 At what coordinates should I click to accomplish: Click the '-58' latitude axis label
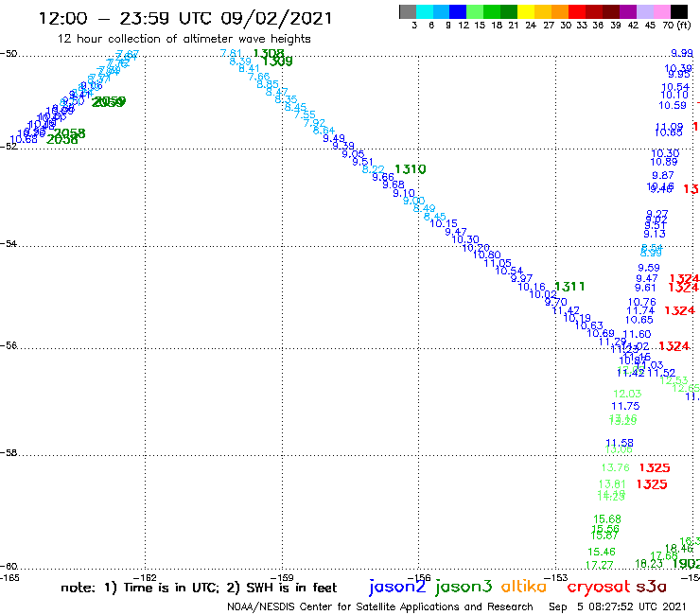[9, 452]
